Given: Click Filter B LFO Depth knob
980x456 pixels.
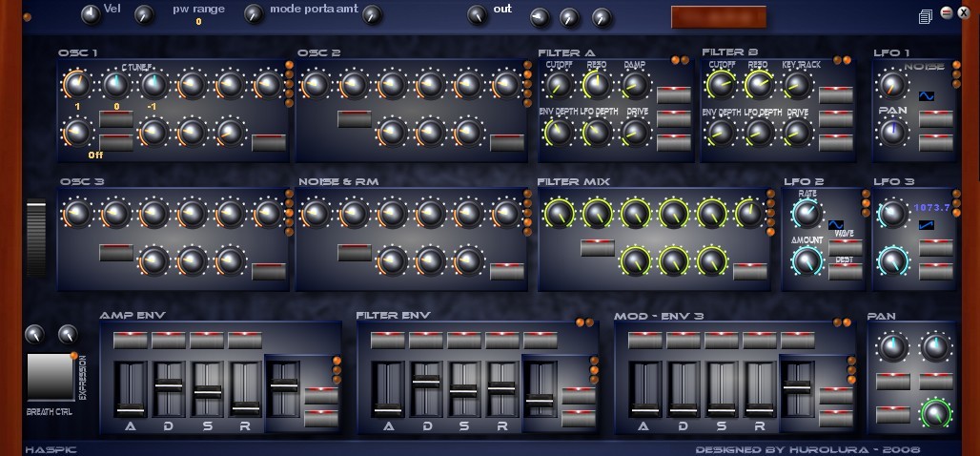Looking at the screenshot, I should [759, 133].
